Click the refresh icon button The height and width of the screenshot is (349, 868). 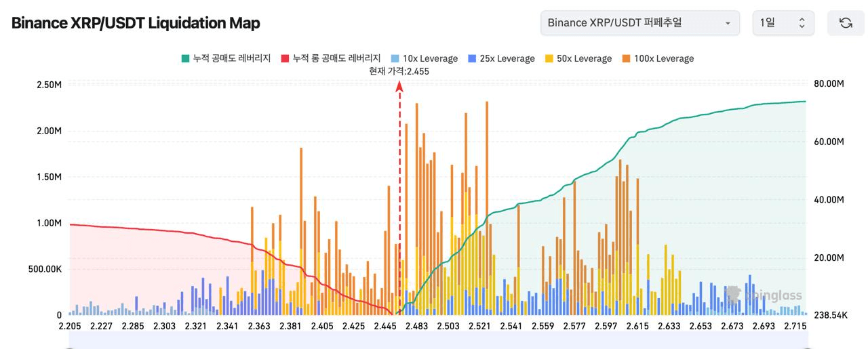[x=845, y=23]
